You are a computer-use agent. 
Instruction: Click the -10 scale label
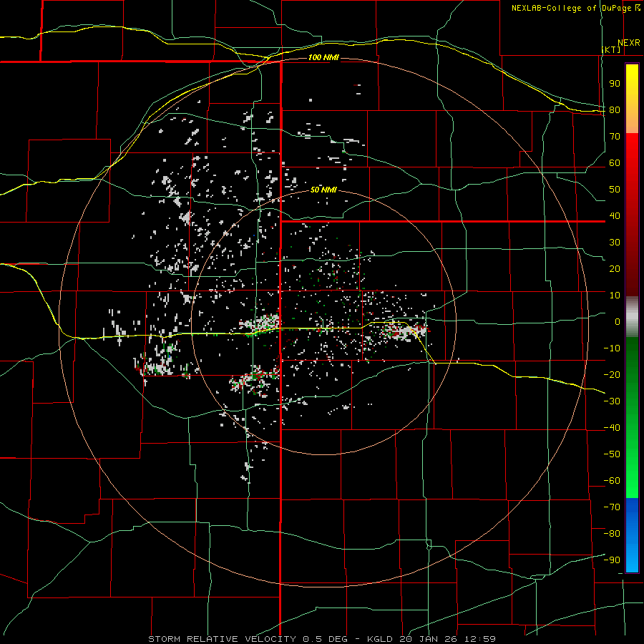tap(612, 348)
